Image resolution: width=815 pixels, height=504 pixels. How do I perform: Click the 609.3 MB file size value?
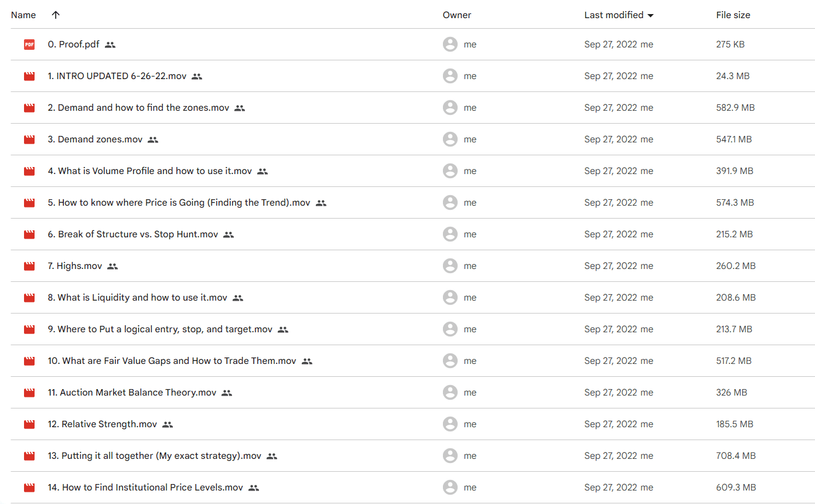[x=736, y=488]
